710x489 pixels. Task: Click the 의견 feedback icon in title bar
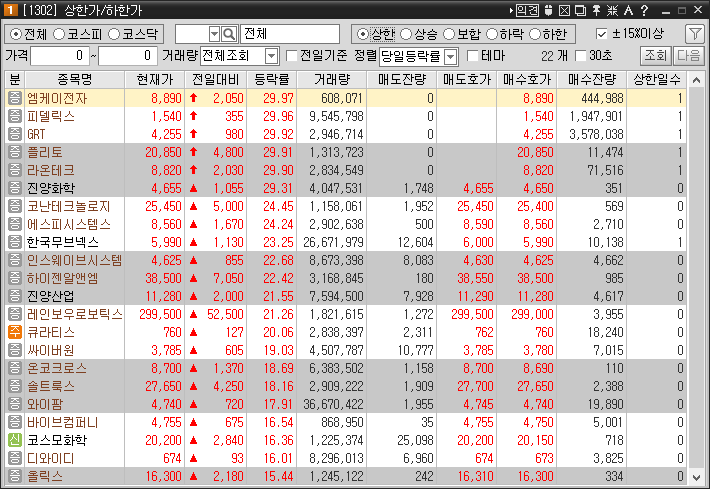pos(528,10)
